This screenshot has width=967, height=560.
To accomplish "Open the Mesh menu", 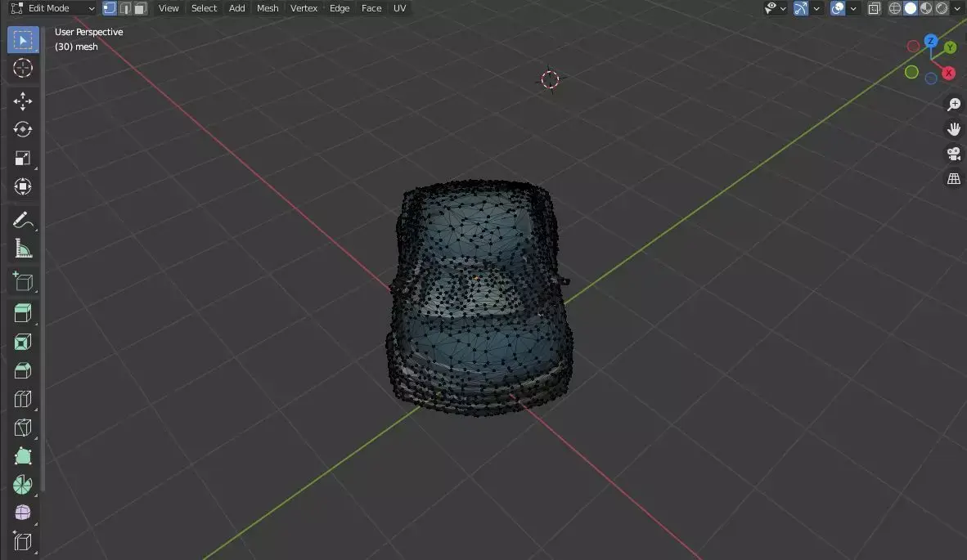I will pos(268,8).
